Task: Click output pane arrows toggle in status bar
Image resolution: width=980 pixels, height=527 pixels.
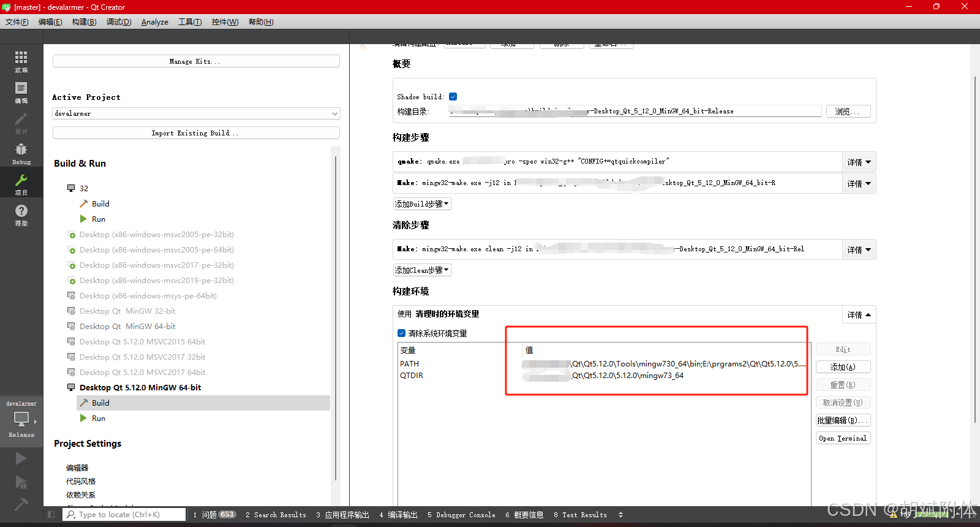Action: coord(620,515)
